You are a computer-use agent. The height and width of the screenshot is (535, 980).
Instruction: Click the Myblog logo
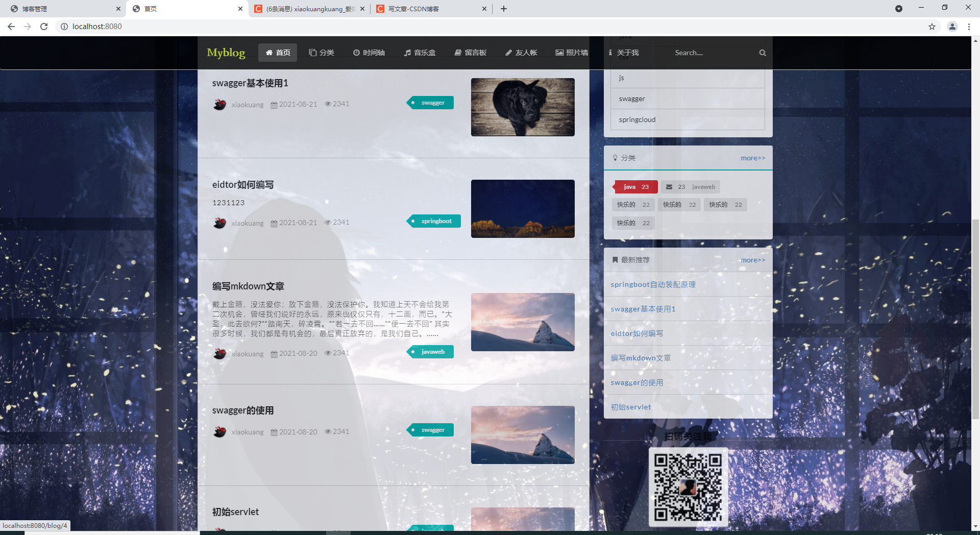tap(226, 53)
